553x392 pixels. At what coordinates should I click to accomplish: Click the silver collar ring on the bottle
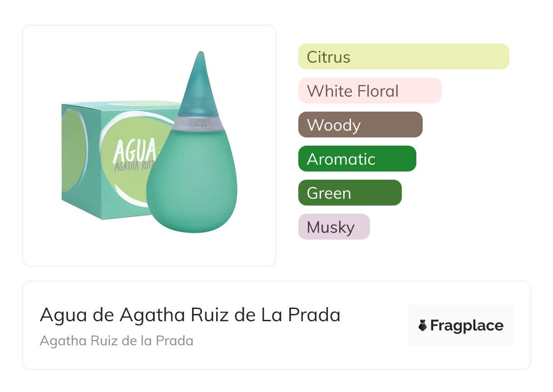pyautogui.click(x=198, y=122)
